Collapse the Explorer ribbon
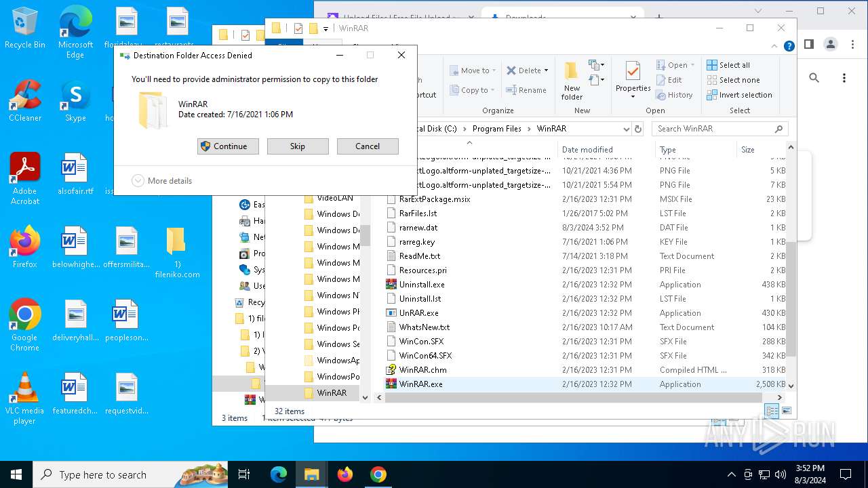Viewport: 868px width, 488px height. [776, 46]
